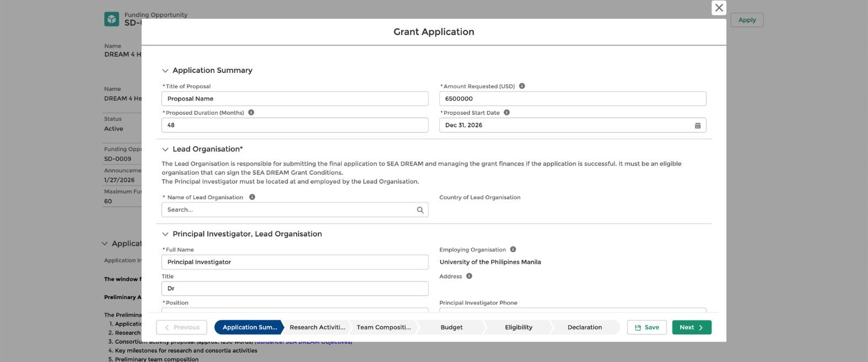
Task: Go to the Budget step
Action: tap(451, 327)
